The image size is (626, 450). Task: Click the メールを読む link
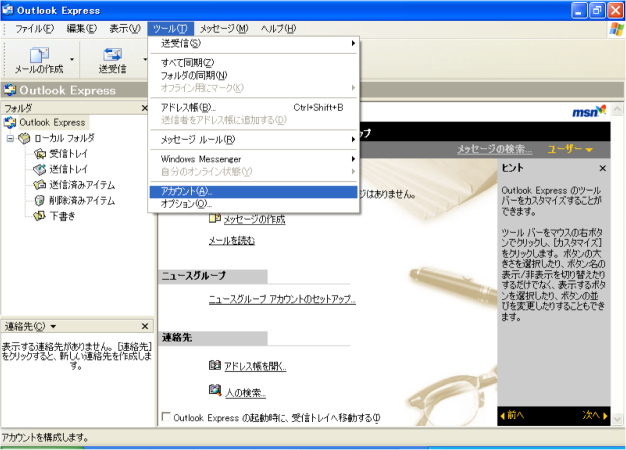(x=232, y=240)
